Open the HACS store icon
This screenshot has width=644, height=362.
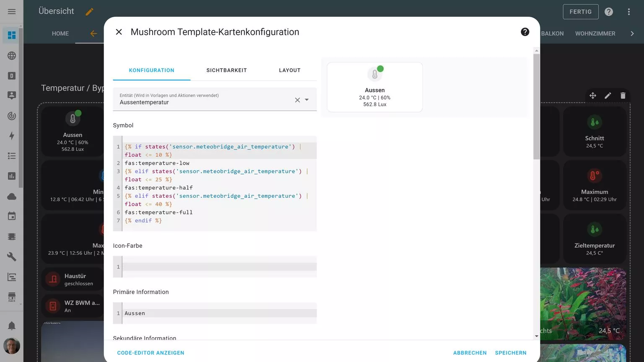(x=12, y=297)
